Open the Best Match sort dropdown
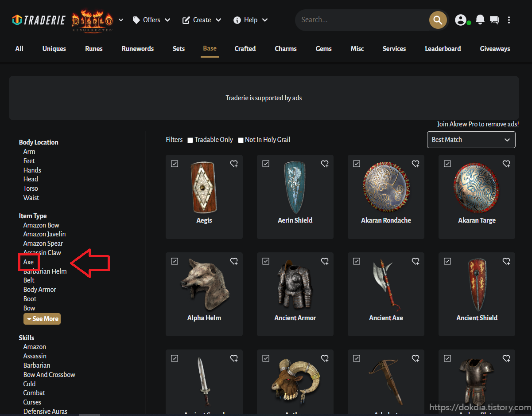Image resolution: width=532 pixels, height=416 pixels. click(x=471, y=140)
